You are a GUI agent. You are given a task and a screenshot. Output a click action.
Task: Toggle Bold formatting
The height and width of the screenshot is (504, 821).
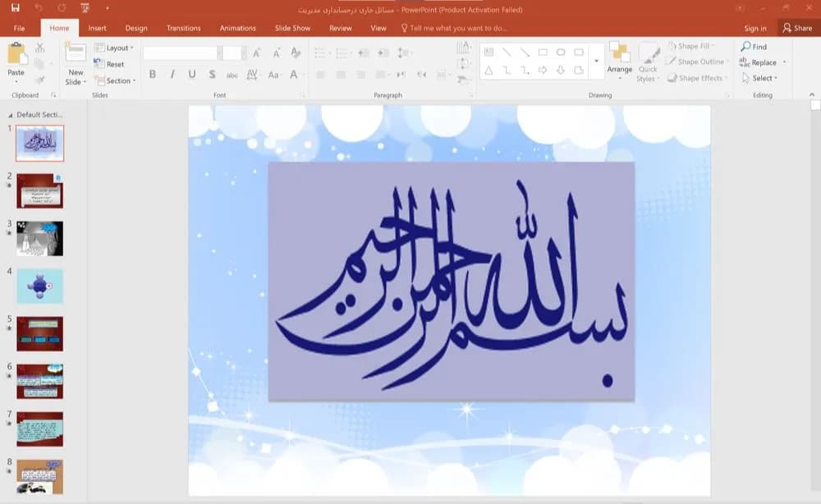(153, 75)
